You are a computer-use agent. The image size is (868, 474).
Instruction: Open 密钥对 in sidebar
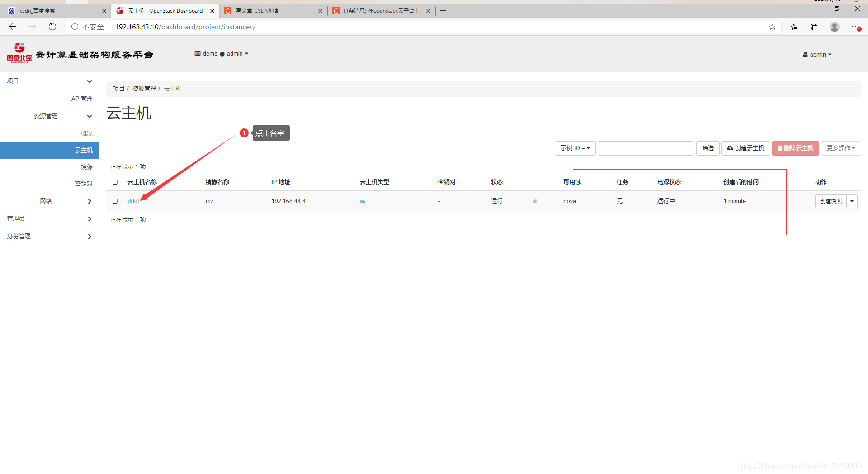pyautogui.click(x=84, y=184)
